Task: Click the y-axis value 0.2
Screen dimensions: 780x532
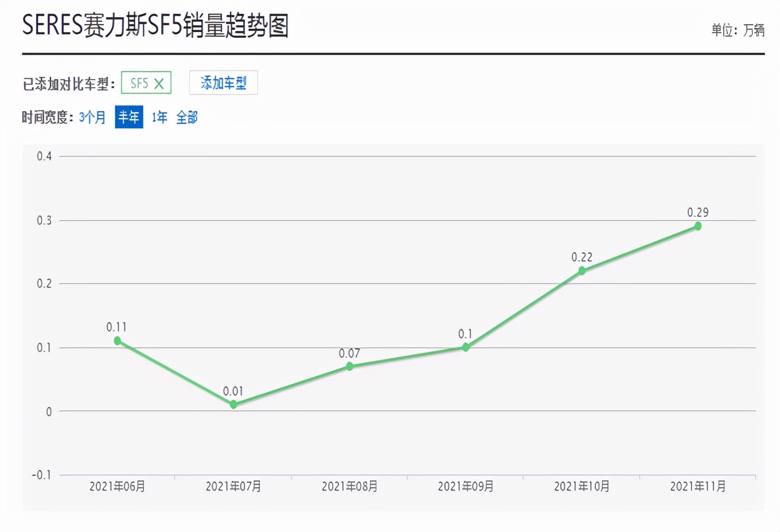Action: 44,283
